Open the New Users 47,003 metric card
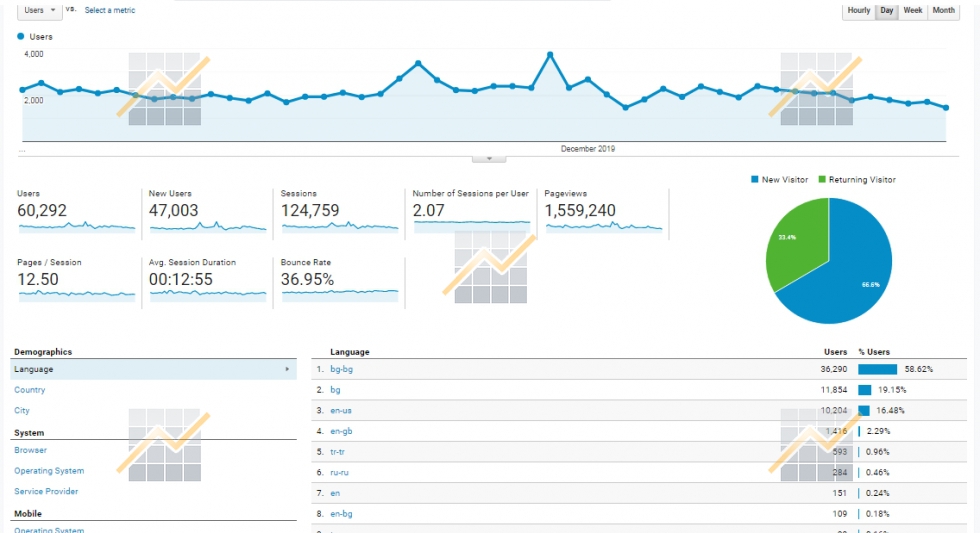Image resolution: width=980 pixels, height=533 pixels. 208,212
